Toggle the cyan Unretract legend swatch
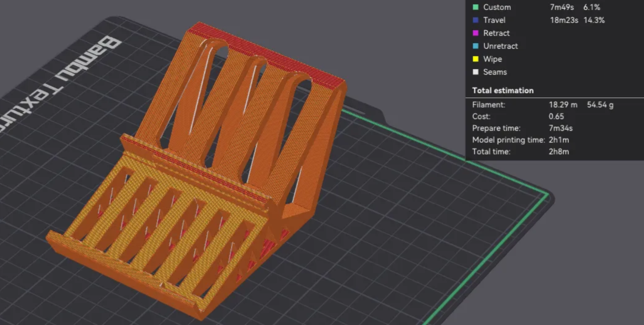This screenshot has height=325, width=644. point(476,46)
